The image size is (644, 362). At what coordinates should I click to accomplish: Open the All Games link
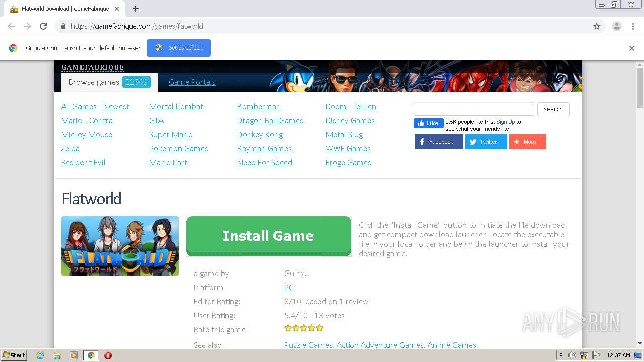(78, 107)
